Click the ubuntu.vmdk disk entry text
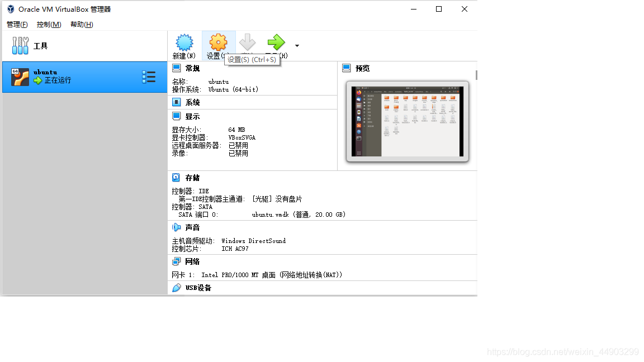This screenshot has width=644, height=362. tap(299, 215)
